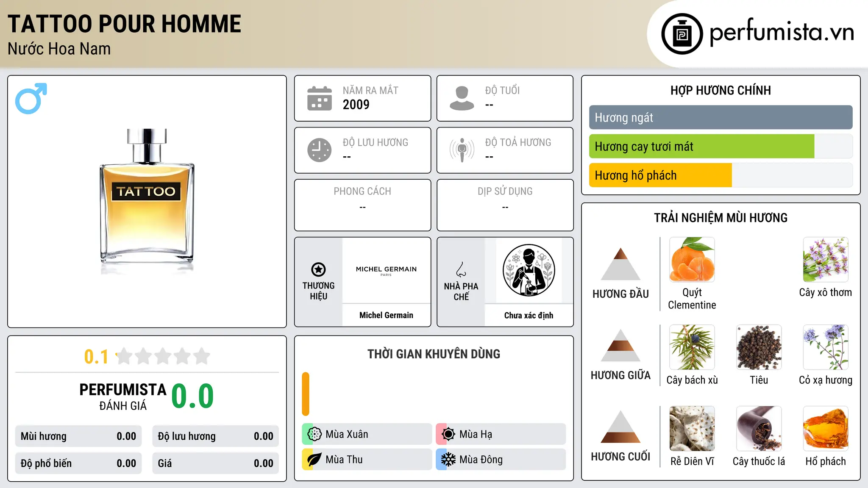
Task: Select the Mùa Xuân season button
Action: pyautogui.click(x=367, y=434)
